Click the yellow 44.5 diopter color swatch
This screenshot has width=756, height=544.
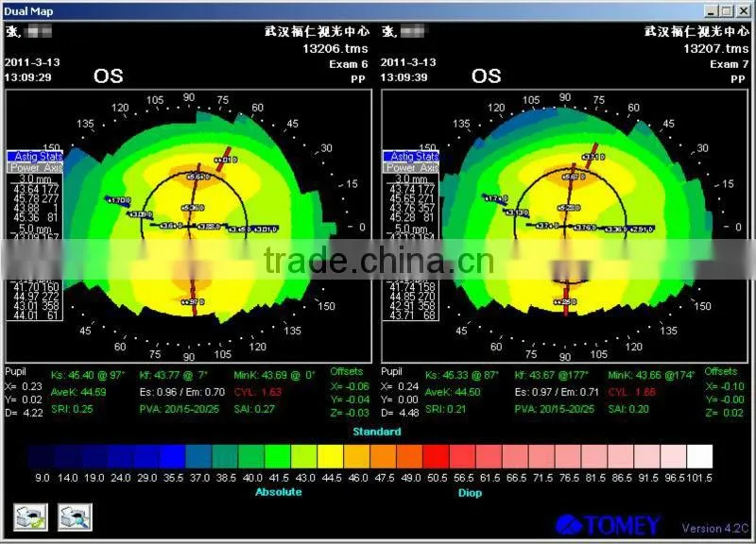[330, 456]
